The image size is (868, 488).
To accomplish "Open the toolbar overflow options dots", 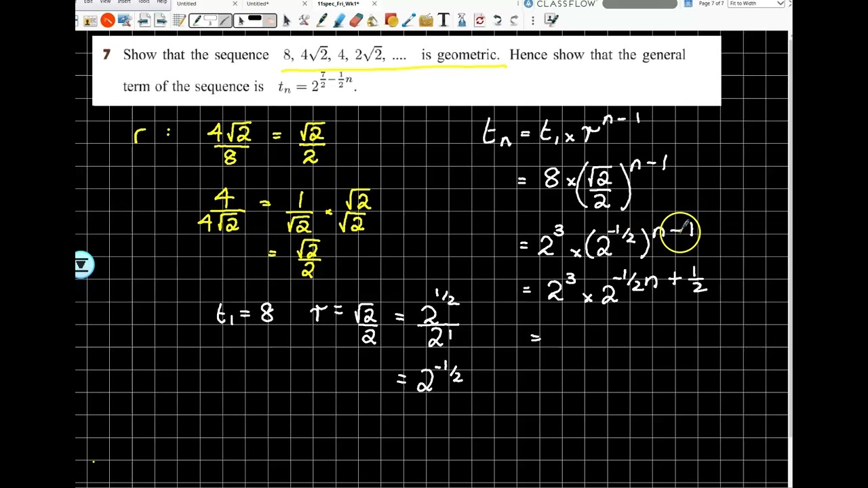I will pyautogui.click(x=533, y=21).
